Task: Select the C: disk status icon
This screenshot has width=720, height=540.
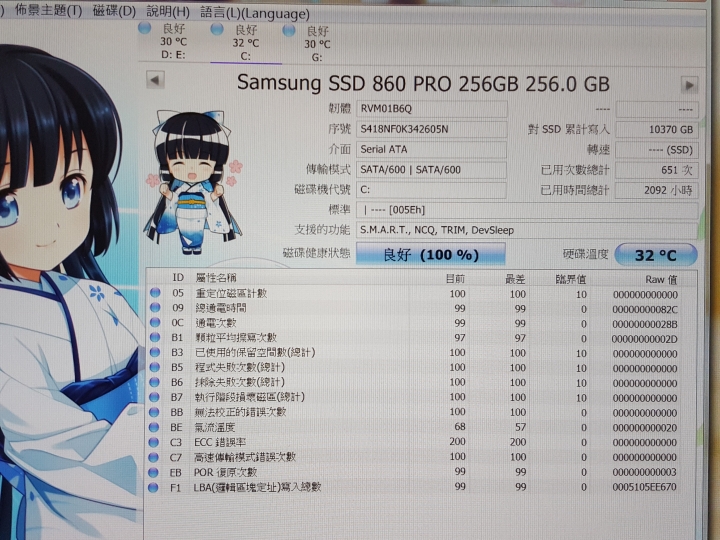Action: pyautogui.click(x=217, y=29)
